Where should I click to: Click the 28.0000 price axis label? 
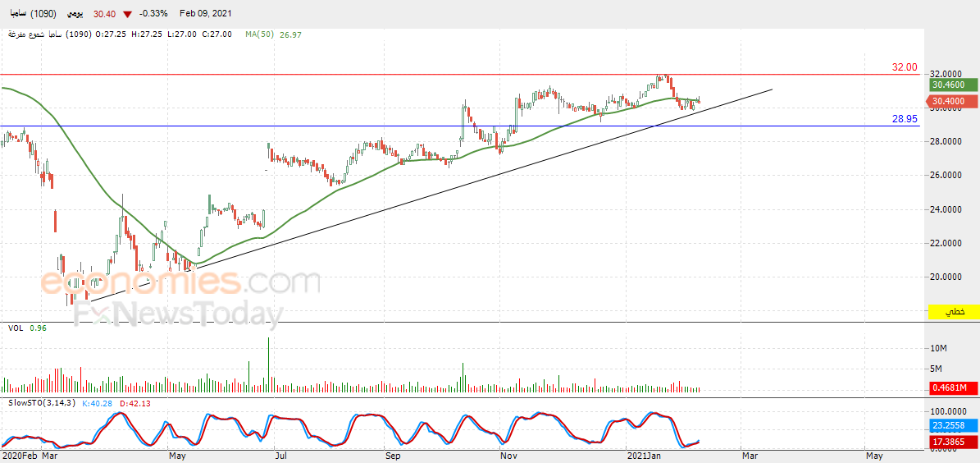948,141
